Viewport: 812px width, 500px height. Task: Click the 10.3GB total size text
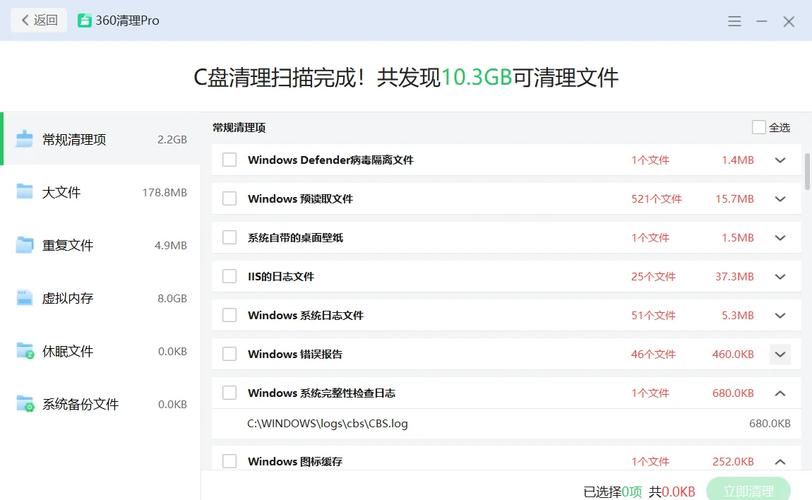pos(476,77)
